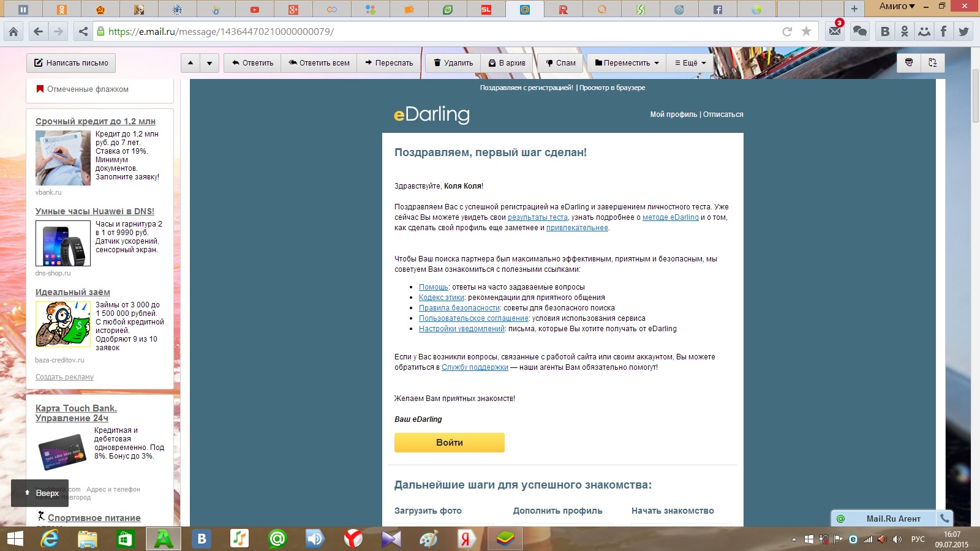This screenshot has width=980, height=551.
Task: Open the Мой профиль link
Action: click(674, 114)
